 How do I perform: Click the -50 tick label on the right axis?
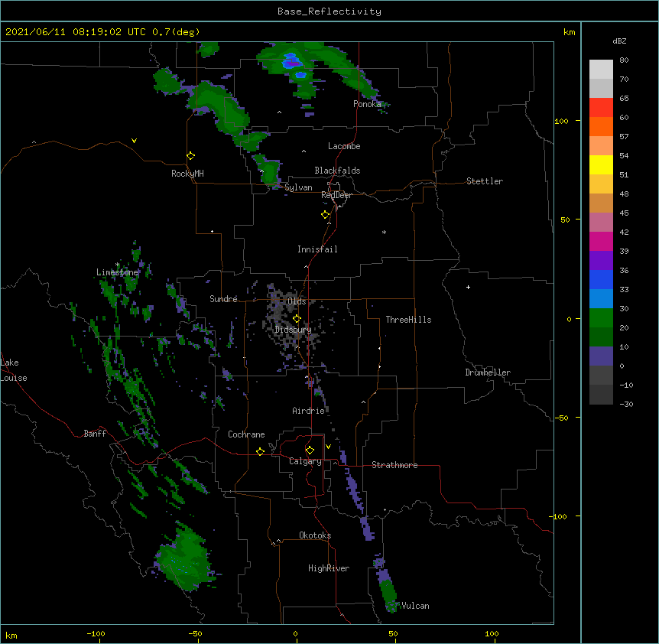(561, 418)
